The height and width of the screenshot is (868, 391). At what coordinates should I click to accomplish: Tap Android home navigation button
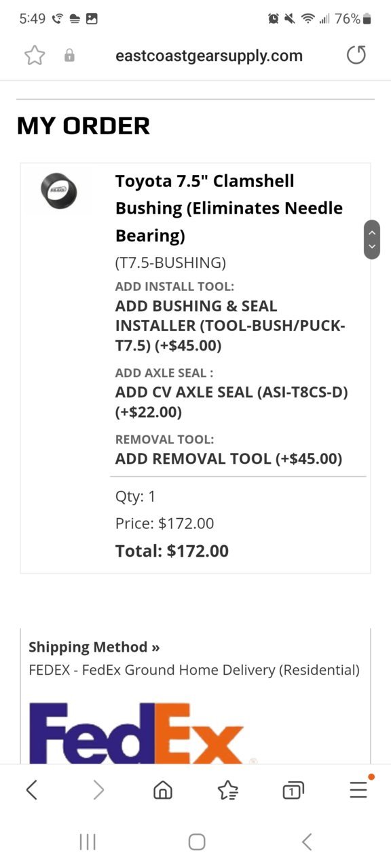[x=197, y=842]
